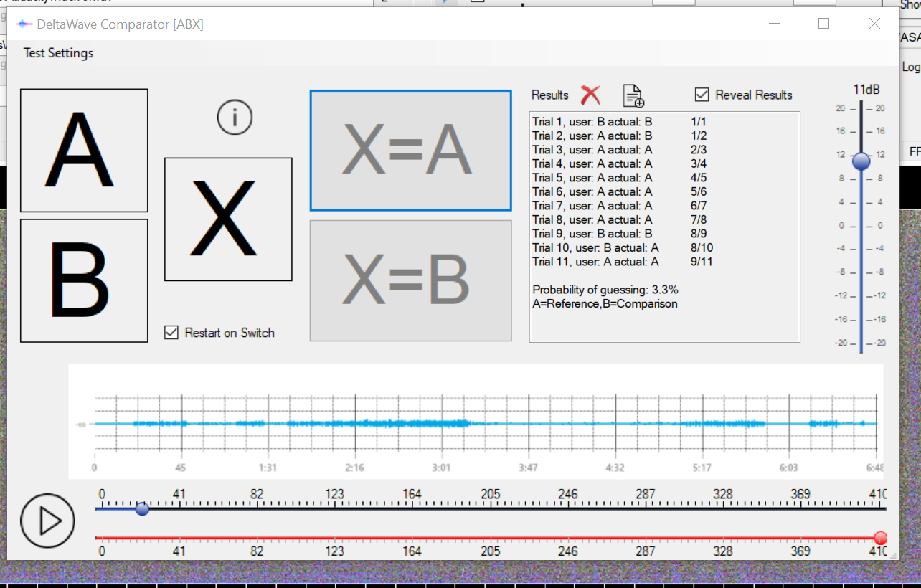921x588 pixels.
Task: Click the DeltaWave app icon in title bar
Action: point(24,24)
